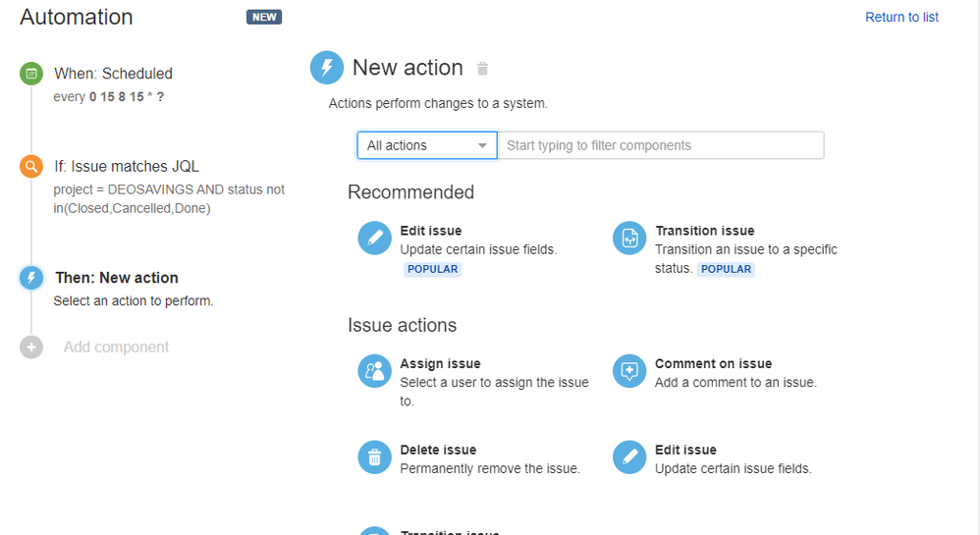
Task: Click the cron expression 'every 0 15 8 15 * ?'
Action: (x=109, y=97)
